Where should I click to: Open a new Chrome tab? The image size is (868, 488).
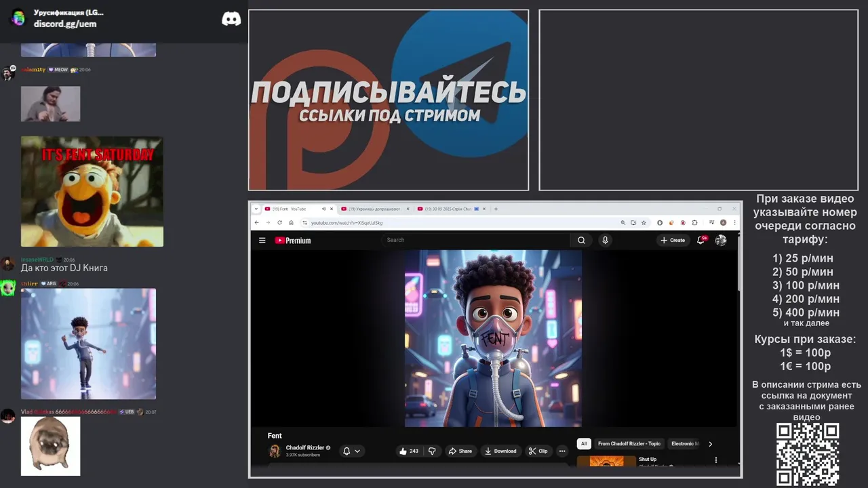(496, 209)
